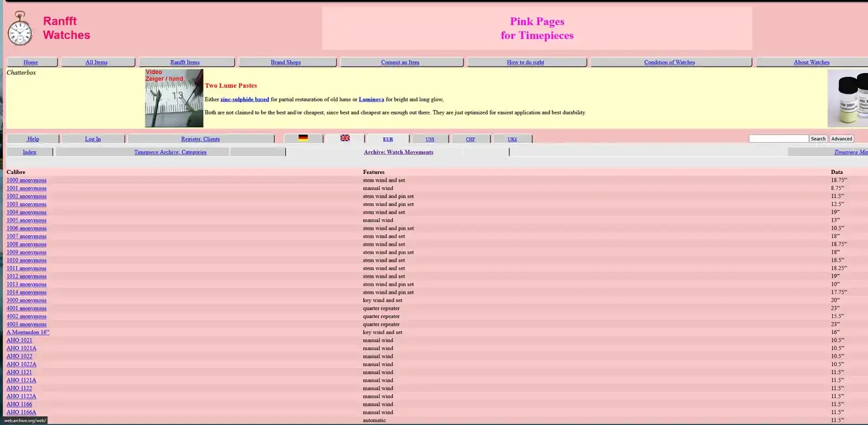Open calibre 1003 anonymous
Image resolution: width=868 pixels, height=425 pixels.
27,204
